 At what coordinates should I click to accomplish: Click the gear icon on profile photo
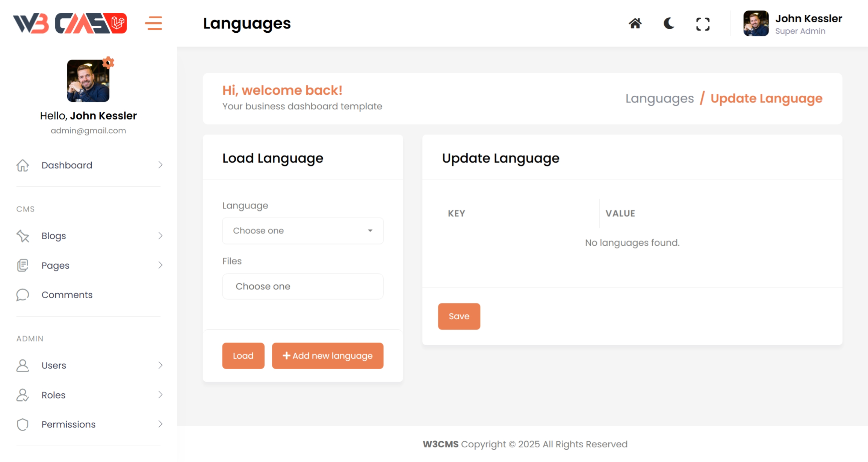click(108, 62)
